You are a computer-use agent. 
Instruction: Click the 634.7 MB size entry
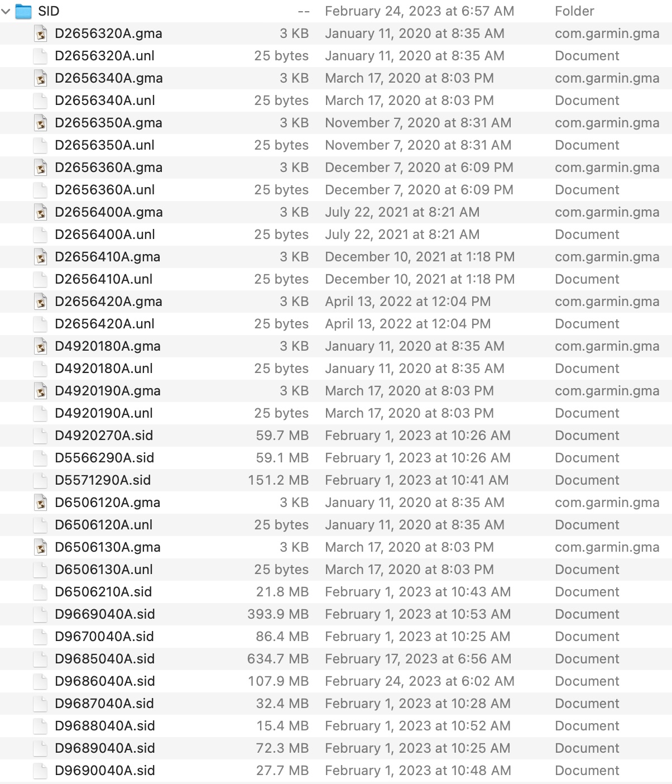point(278,659)
